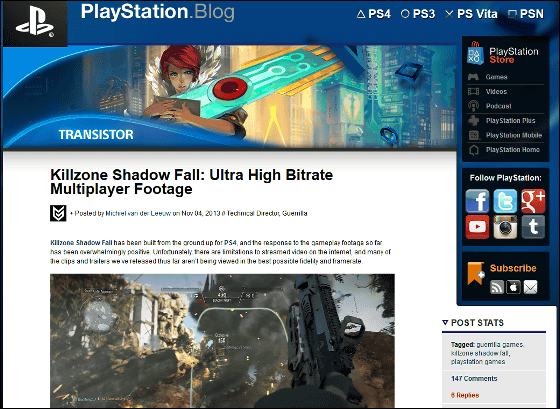Open the Instagram camera icon

[505, 227]
